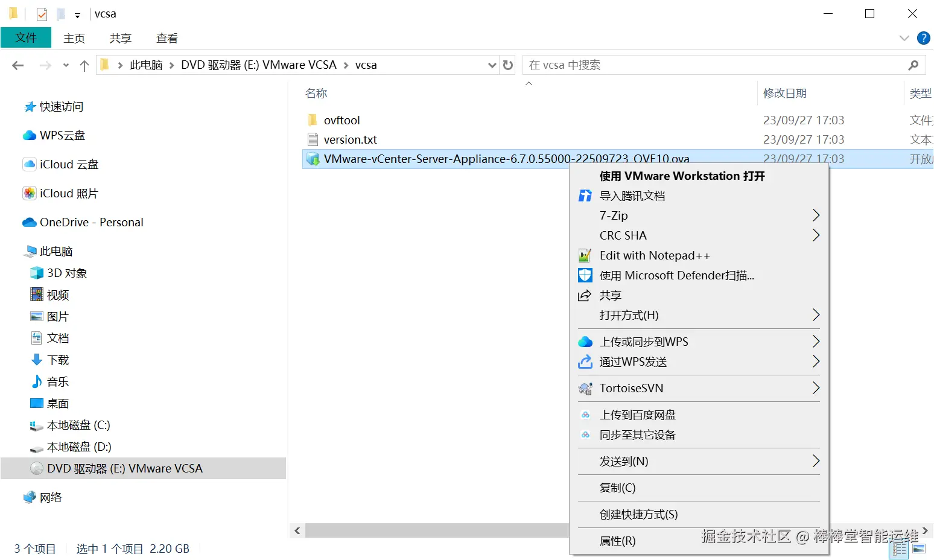Open 视频 folder in sidebar

(x=50, y=295)
